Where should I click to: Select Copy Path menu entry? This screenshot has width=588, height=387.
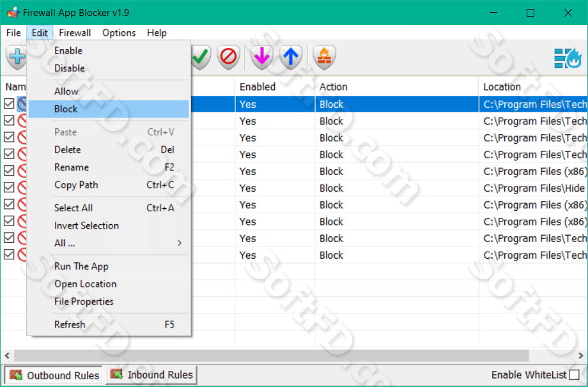pyautogui.click(x=109, y=185)
